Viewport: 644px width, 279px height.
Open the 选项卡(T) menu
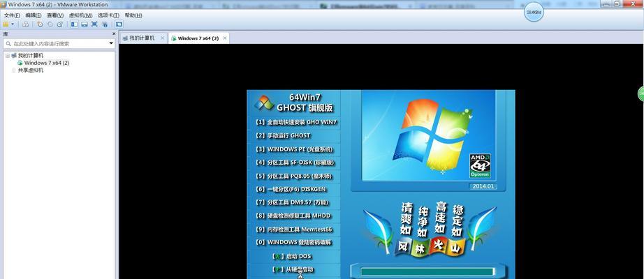coord(108,15)
